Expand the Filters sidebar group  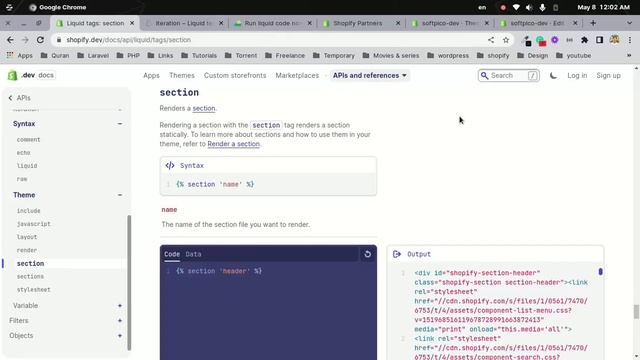coord(120,321)
